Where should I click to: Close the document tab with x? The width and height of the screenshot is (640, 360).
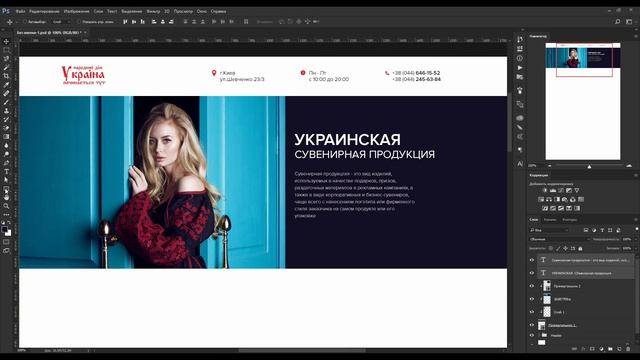(85, 32)
